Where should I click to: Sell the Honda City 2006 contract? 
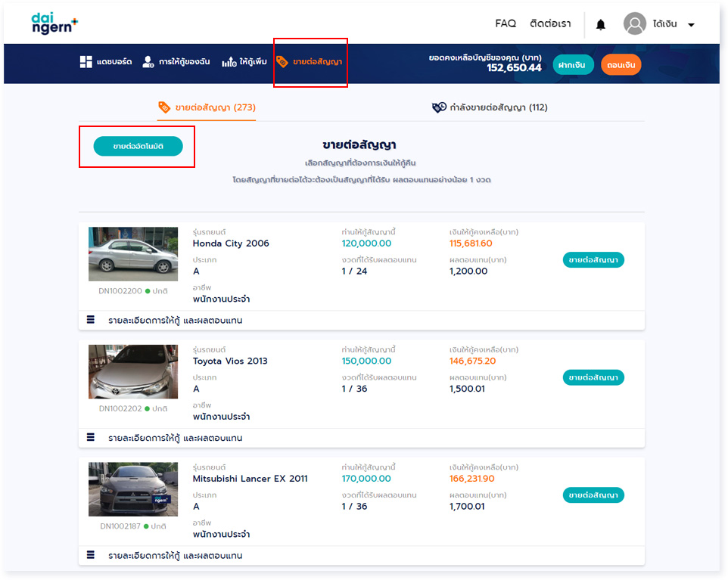pos(593,259)
